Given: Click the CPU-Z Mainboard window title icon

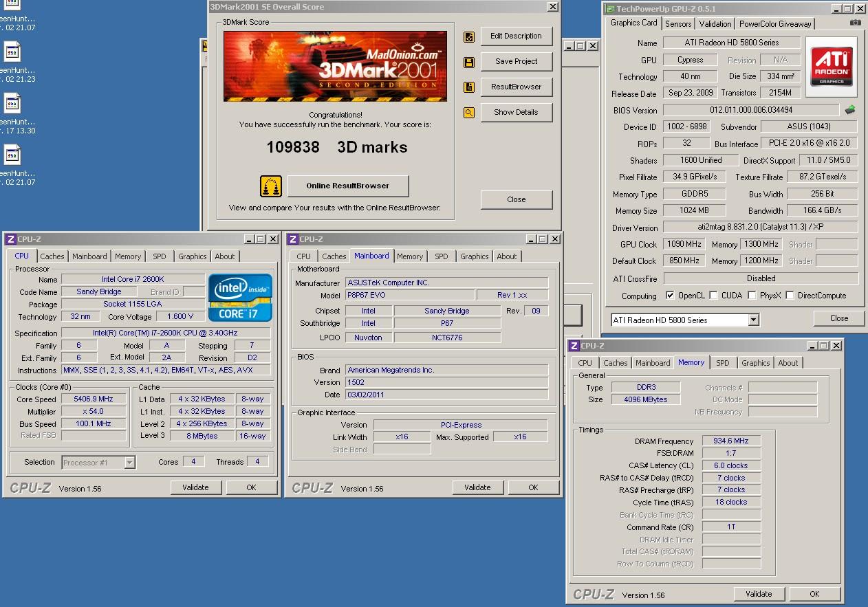Looking at the screenshot, I should (292, 239).
